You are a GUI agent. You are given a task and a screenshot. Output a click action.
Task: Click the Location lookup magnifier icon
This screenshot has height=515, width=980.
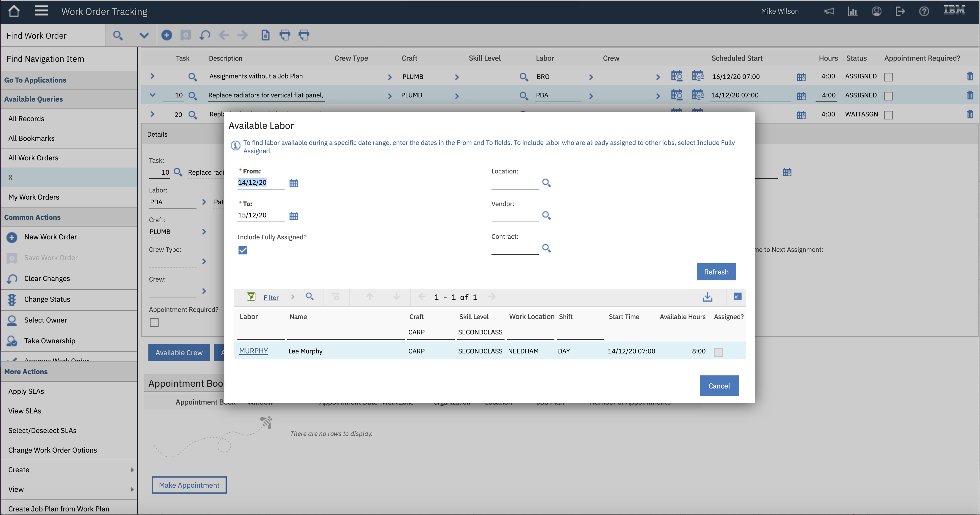pyautogui.click(x=546, y=183)
